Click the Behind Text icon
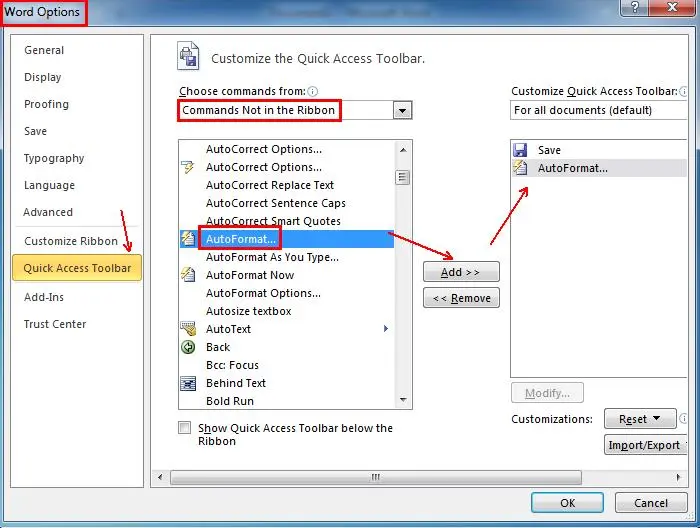The width and height of the screenshot is (700, 528). tap(188, 383)
